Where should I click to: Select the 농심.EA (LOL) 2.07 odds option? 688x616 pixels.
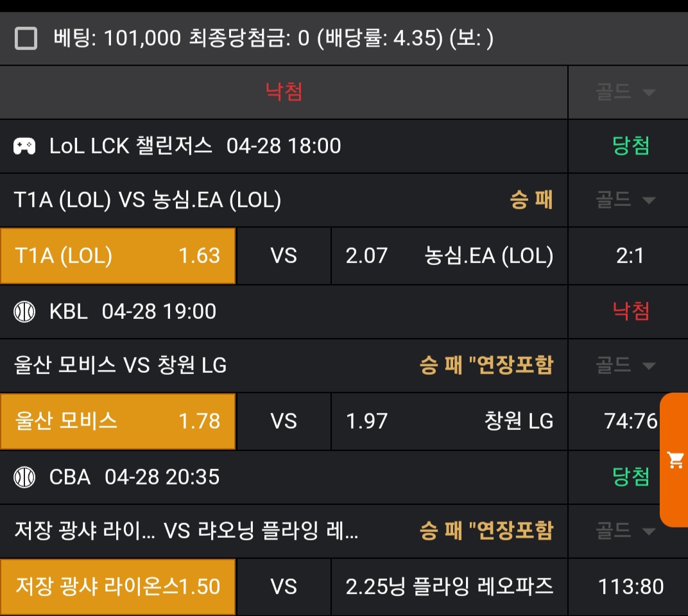pyautogui.click(x=449, y=256)
